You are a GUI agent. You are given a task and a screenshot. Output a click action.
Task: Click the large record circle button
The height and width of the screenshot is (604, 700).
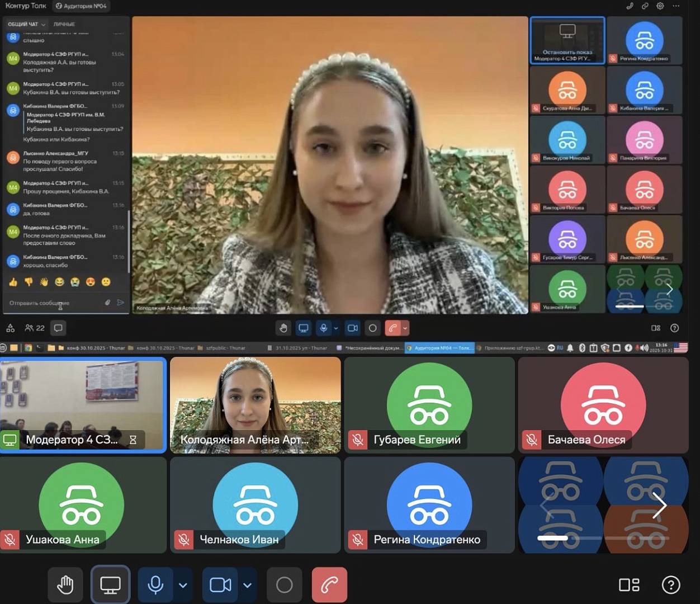pos(284,585)
